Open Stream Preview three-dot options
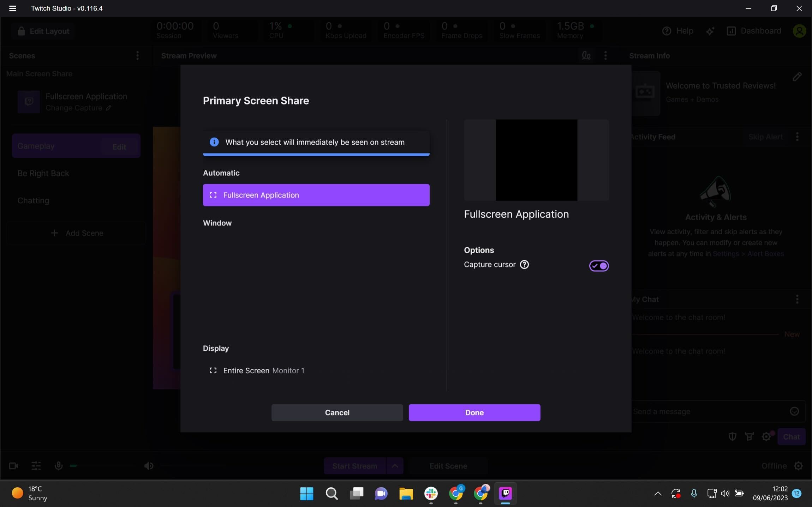Viewport: 812px width, 507px height. pos(605,55)
